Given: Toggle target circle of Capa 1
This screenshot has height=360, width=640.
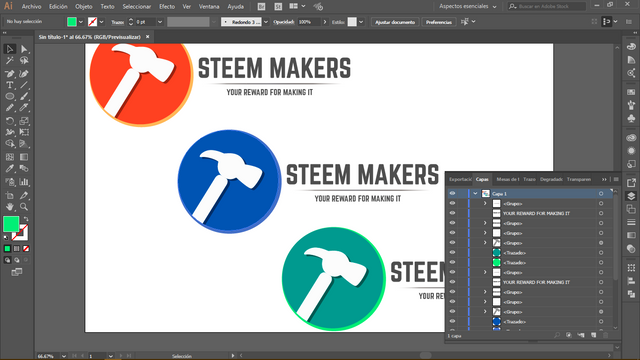Looking at the screenshot, I should coord(601,193).
